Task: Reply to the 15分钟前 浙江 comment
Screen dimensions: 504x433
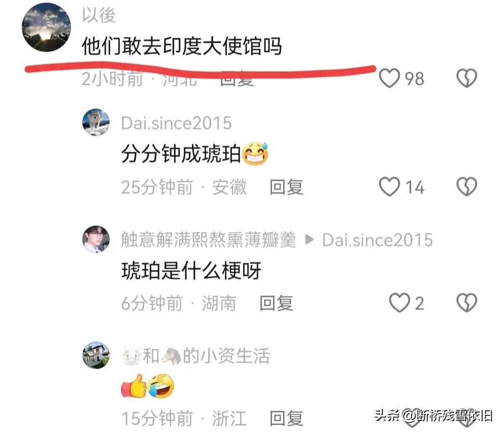Action: point(286,418)
